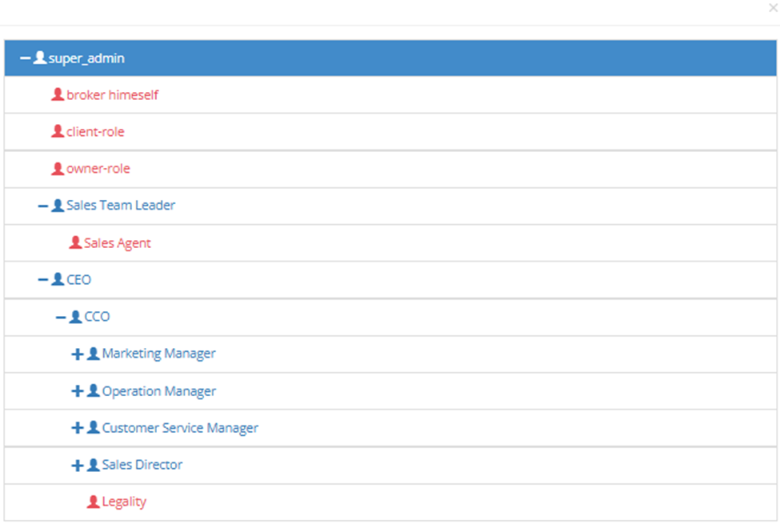Select the super_admin role label
The width and height of the screenshot is (780, 532).
86,58
